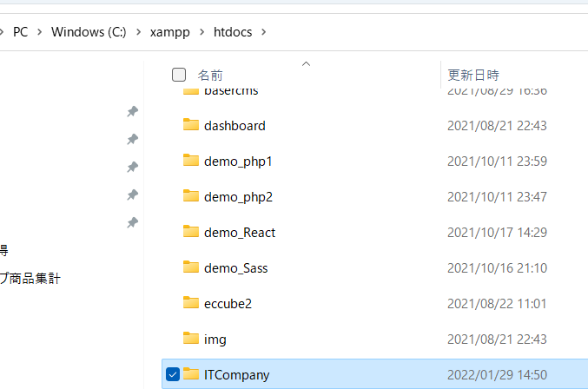Click the demo_React folder icon
This screenshot has height=389, width=588.
[191, 231]
